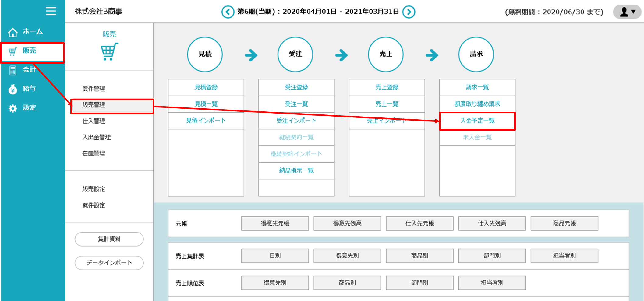Open 設定 via the gear icon

[13, 108]
